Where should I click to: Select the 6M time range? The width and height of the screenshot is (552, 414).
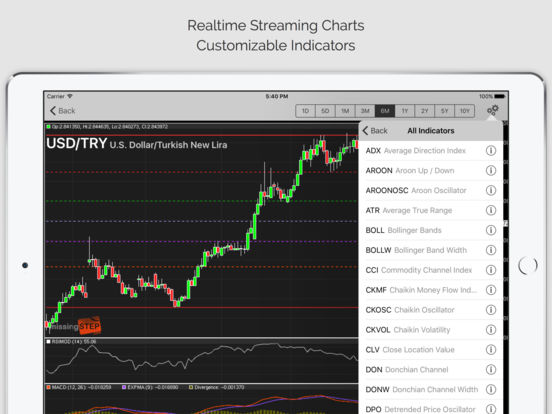click(x=385, y=111)
